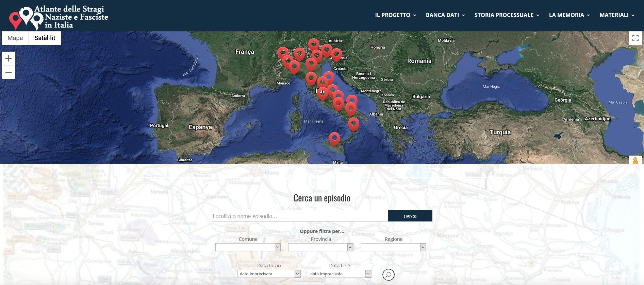Screen dimensions: 644x285
Task: Switch map to Satèl·lit view
Action: 45,38
